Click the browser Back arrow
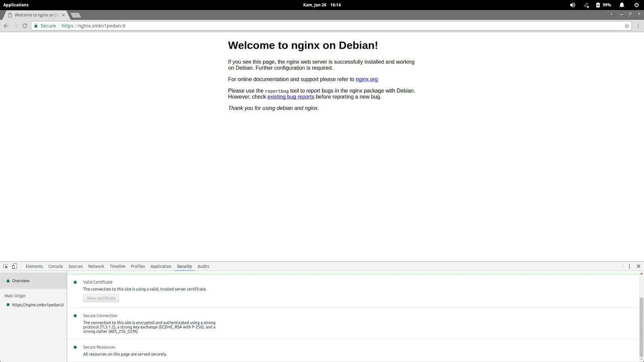Image resolution: width=644 pixels, height=362 pixels. [x=6, y=26]
